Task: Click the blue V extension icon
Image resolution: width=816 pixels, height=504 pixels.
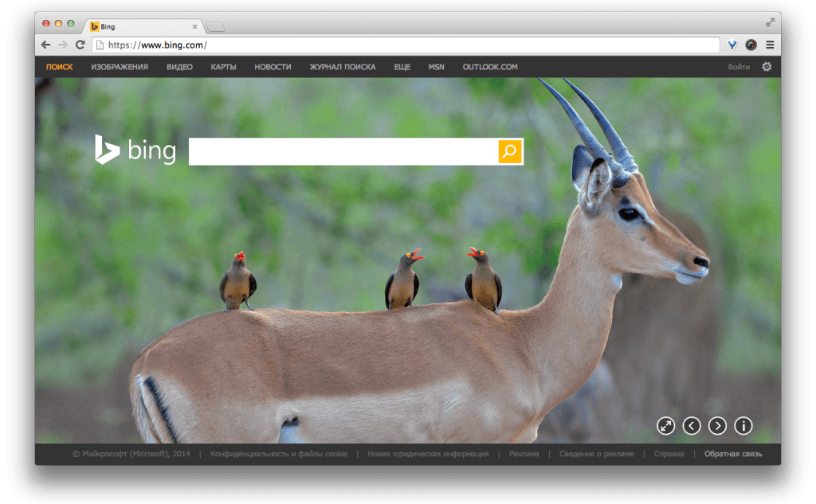Action: (732, 45)
